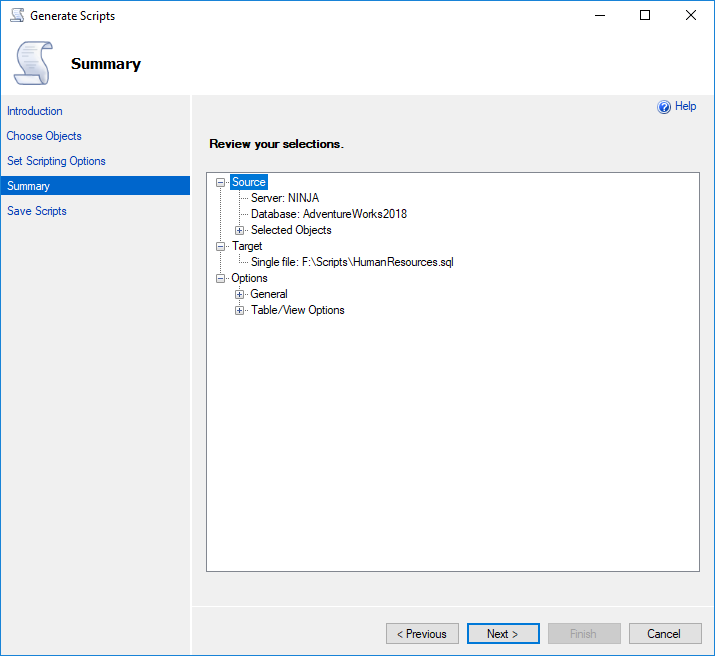
Task: Cancel the Generate Scripts wizard
Action: click(664, 634)
